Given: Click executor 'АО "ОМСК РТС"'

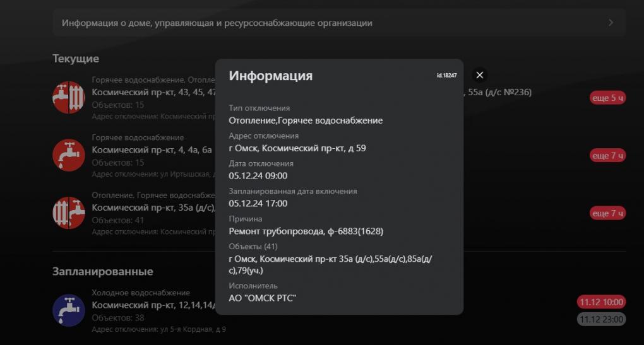Looking at the screenshot, I should point(263,298).
